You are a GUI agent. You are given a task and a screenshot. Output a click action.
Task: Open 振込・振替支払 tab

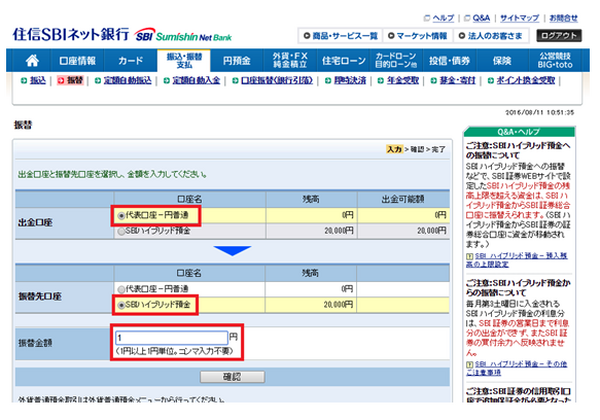click(x=184, y=60)
